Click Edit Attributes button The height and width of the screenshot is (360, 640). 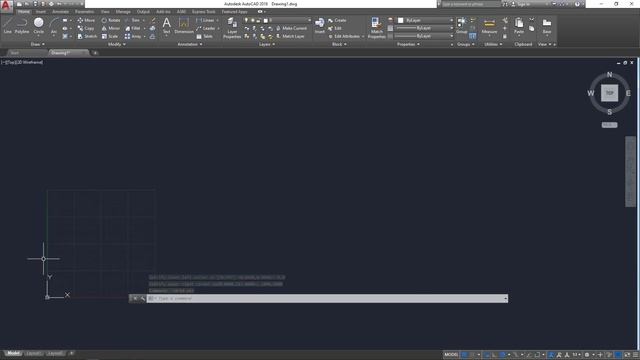pos(345,36)
